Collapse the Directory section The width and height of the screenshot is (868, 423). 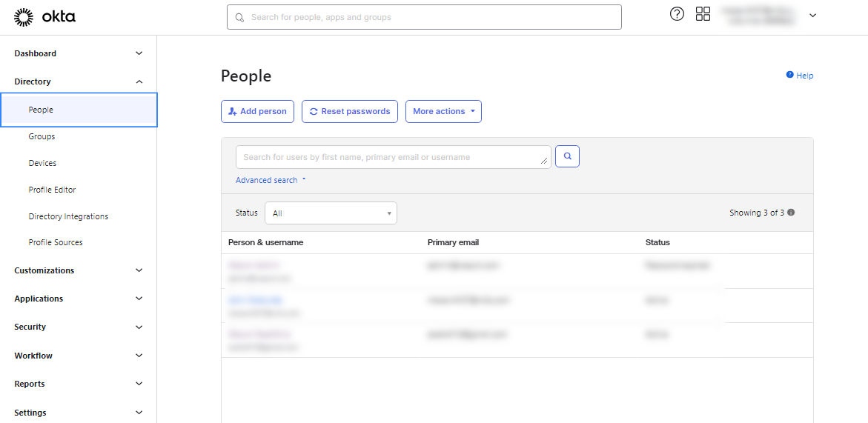pos(139,81)
